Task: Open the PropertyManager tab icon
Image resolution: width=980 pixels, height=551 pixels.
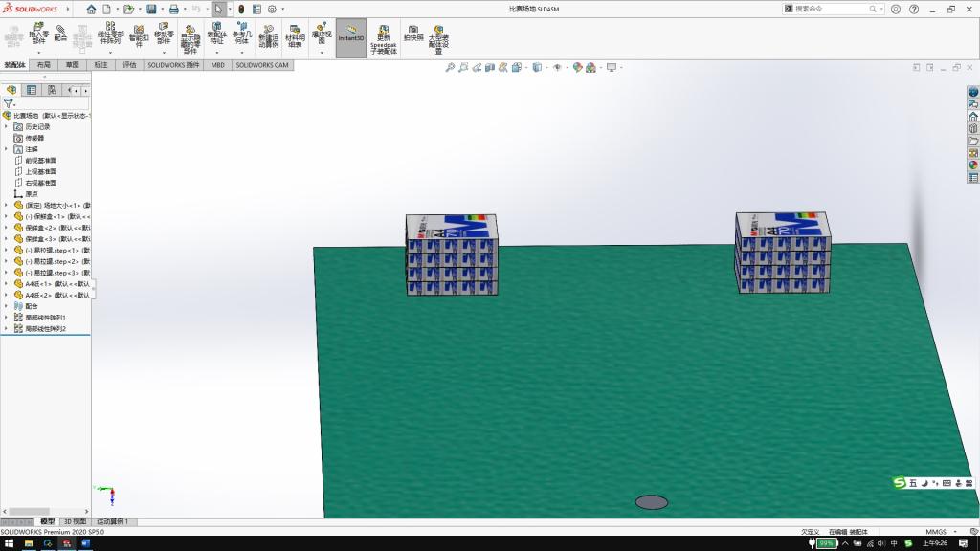Action: pyautogui.click(x=32, y=90)
